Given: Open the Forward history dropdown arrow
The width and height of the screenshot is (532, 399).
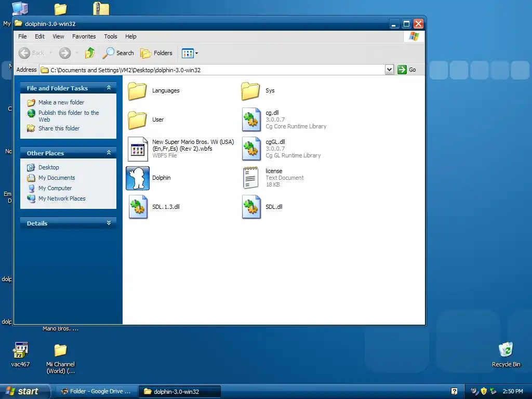Looking at the screenshot, I should tap(77, 53).
